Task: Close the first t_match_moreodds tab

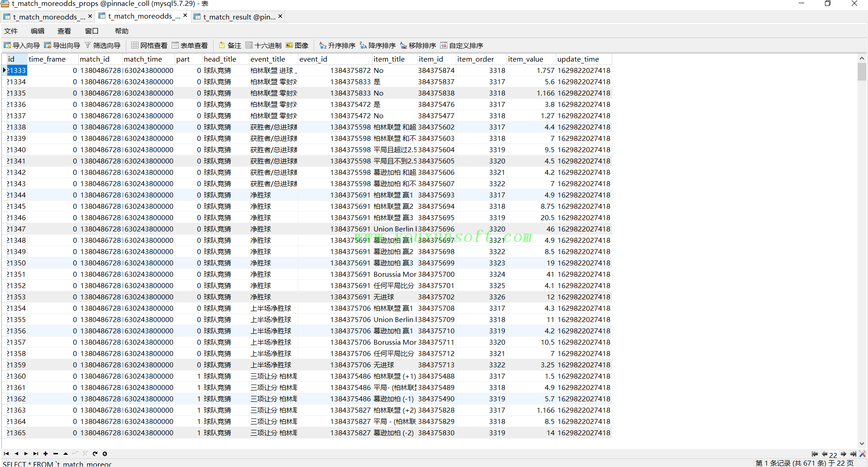Action: (90, 16)
